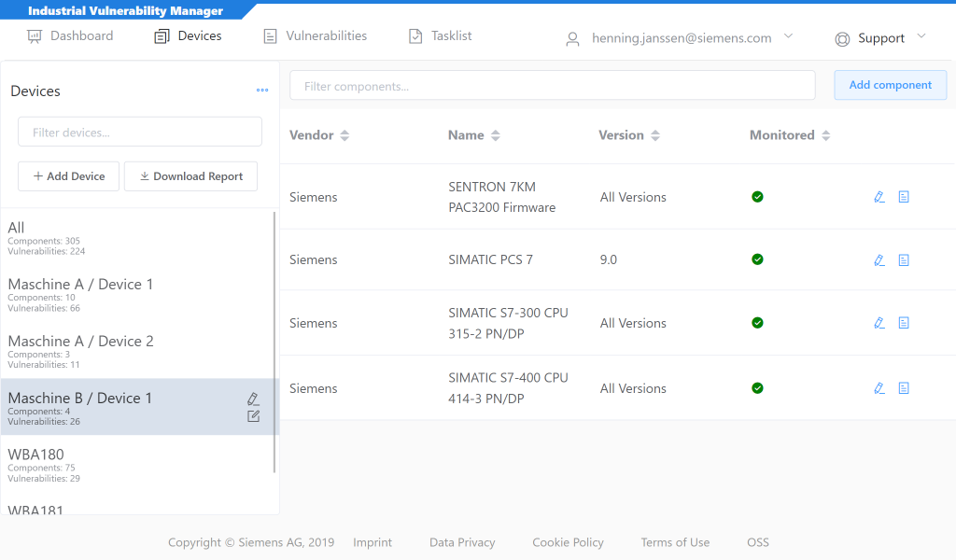Focus the Filter components input field
This screenshot has width=956, height=560.
pyautogui.click(x=553, y=85)
